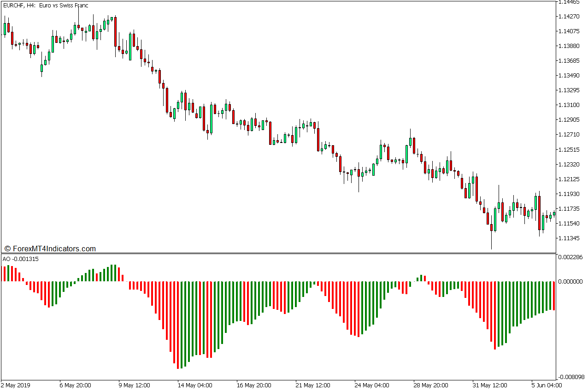The width and height of the screenshot is (588, 391).
Task: Click the tallest green AO bar above zero
Action: pyautogui.click(x=112, y=273)
